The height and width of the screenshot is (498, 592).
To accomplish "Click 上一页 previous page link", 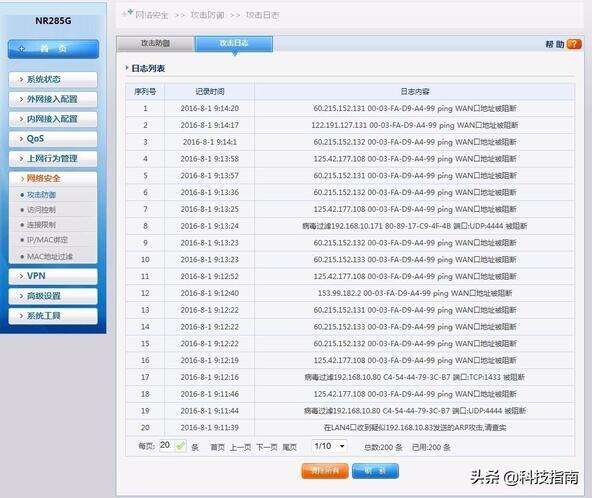I will (240, 447).
